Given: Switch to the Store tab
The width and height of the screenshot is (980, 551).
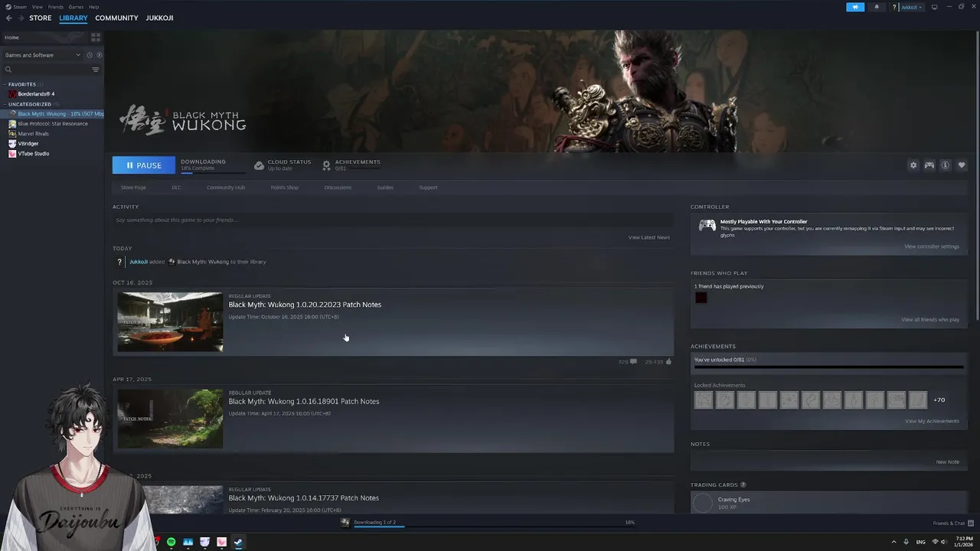Looking at the screenshot, I should [41, 18].
